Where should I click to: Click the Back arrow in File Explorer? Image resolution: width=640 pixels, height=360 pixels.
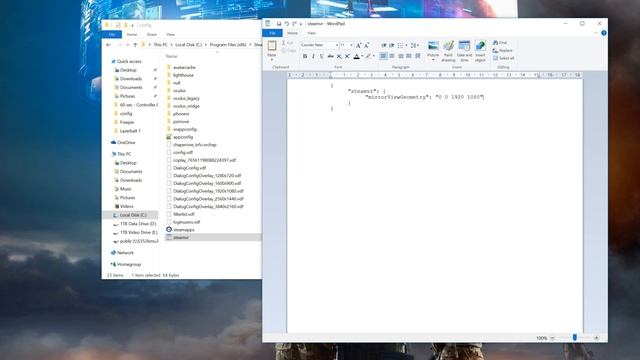[x=109, y=45]
